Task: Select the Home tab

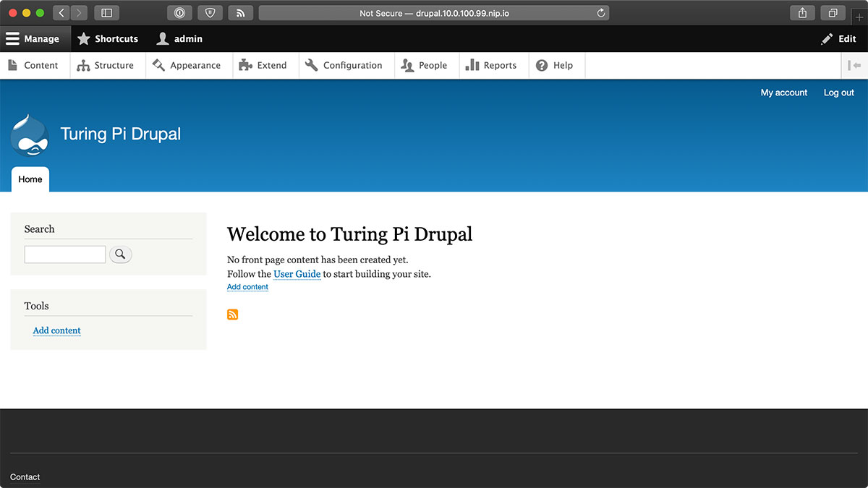Action: tap(30, 179)
